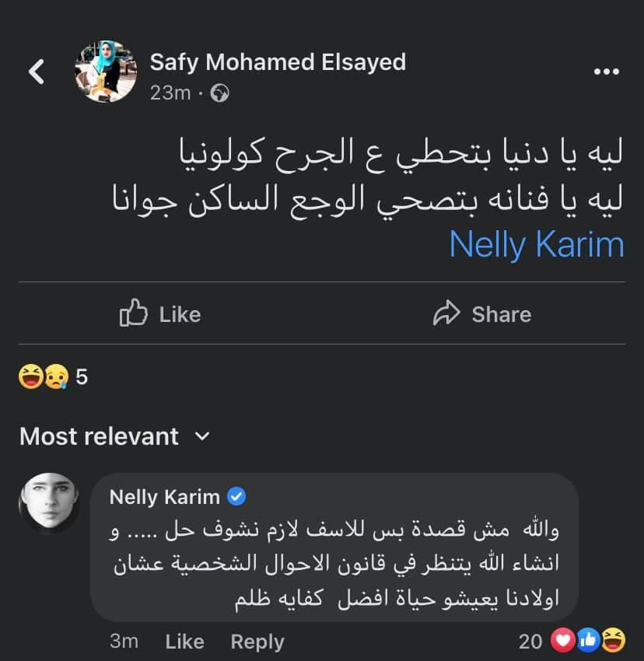The width and height of the screenshot is (644, 661).
Task: Tap the comment reaction count 20
Action: pos(530,641)
